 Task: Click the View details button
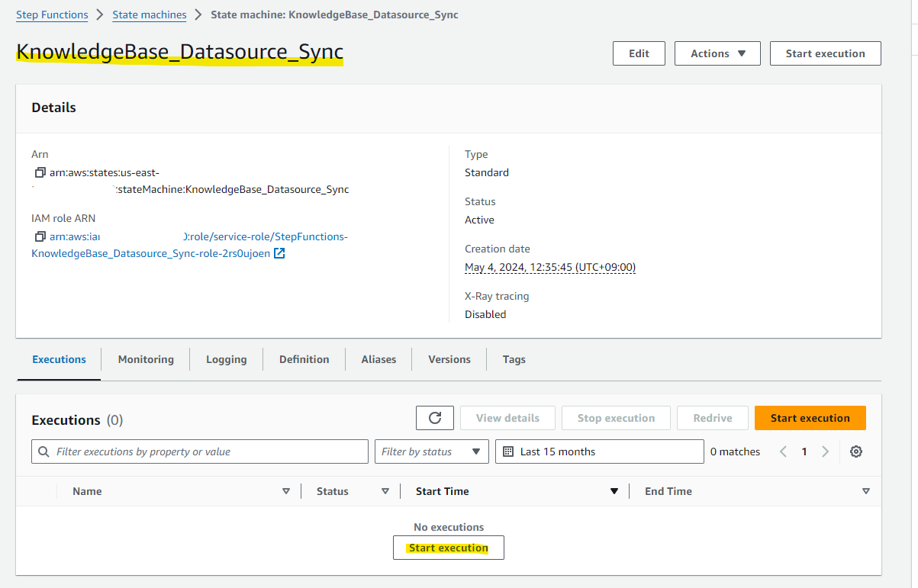[507, 418]
